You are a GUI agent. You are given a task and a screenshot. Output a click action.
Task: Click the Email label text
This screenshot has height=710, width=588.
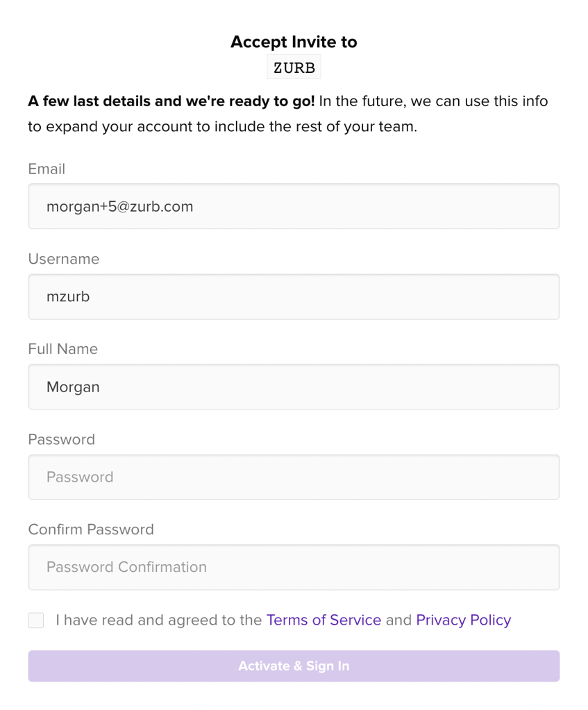pyautogui.click(x=47, y=169)
